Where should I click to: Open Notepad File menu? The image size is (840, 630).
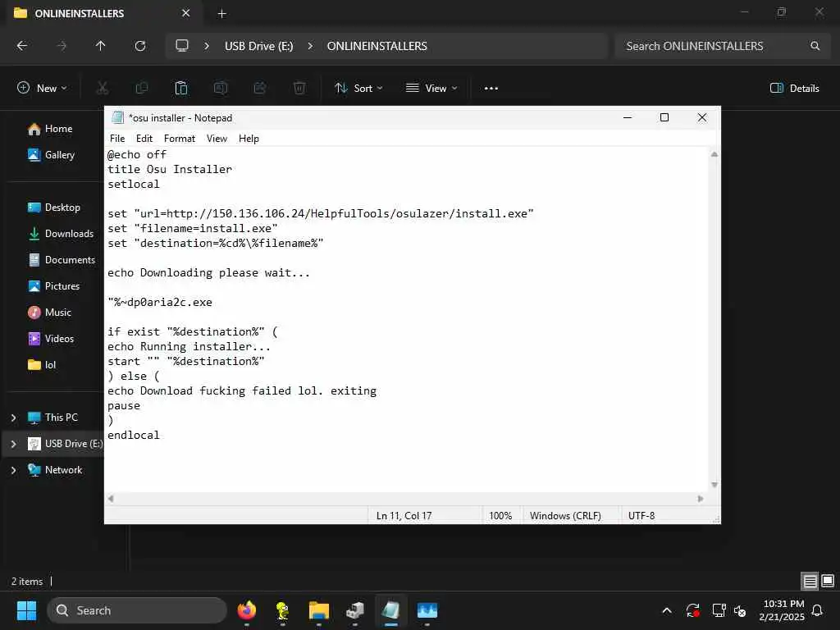pyautogui.click(x=117, y=139)
